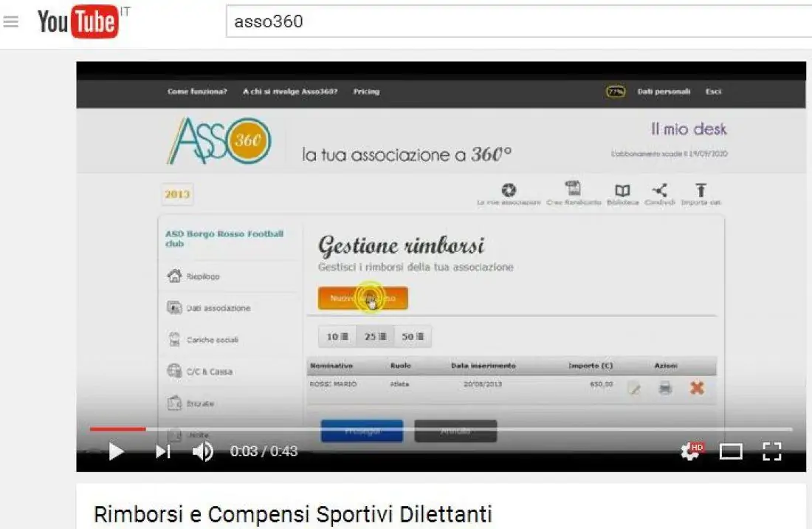Show 10 rows per page
Image resolution: width=812 pixels, height=529 pixels.
pyautogui.click(x=337, y=337)
